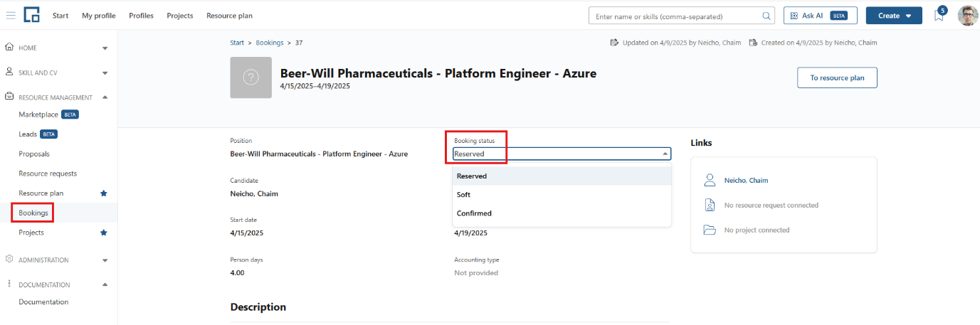Viewport: 980px width, 325px height.
Task: Click the resource request document icon
Action: pyautogui.click(x=709, y=205)
